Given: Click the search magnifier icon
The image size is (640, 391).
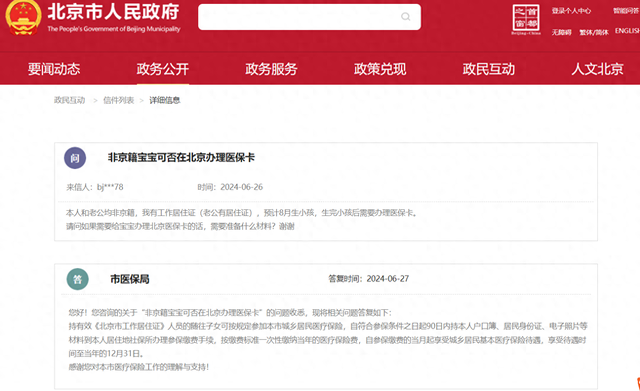Looking at the screenshot, I should pos(405,17).
